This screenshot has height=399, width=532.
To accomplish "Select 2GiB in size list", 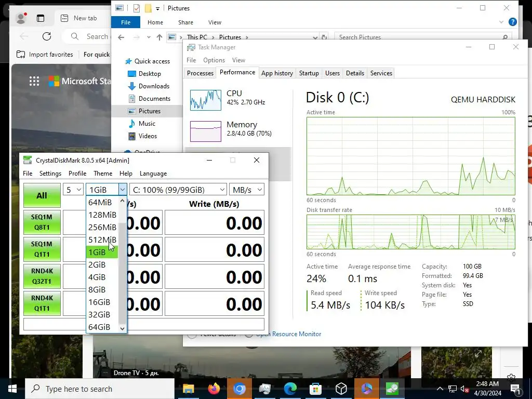I will coord(102,264).
